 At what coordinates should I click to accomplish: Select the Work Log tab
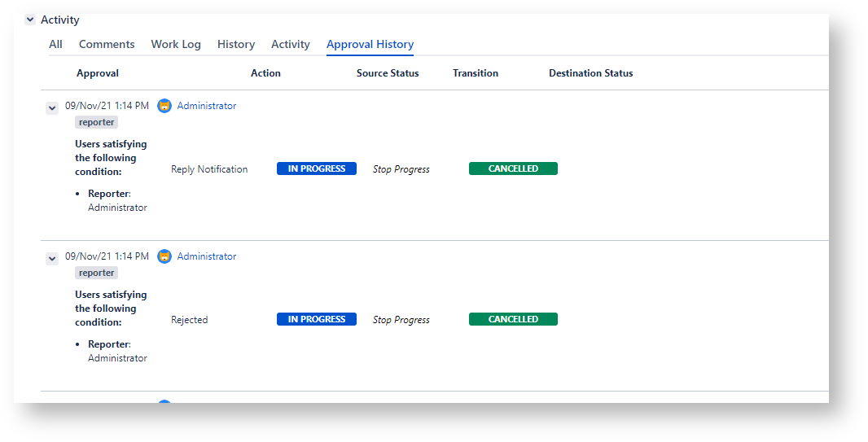tap(176, 45)
